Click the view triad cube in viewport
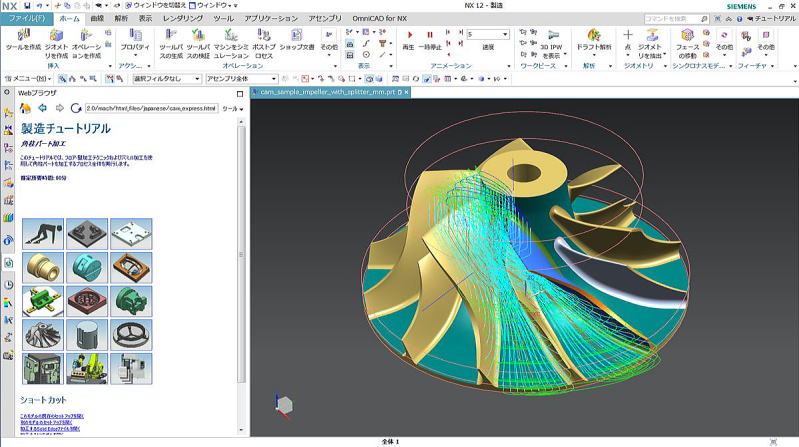Image resolution: width=799 pixels, height=447 pixels. 283,406
